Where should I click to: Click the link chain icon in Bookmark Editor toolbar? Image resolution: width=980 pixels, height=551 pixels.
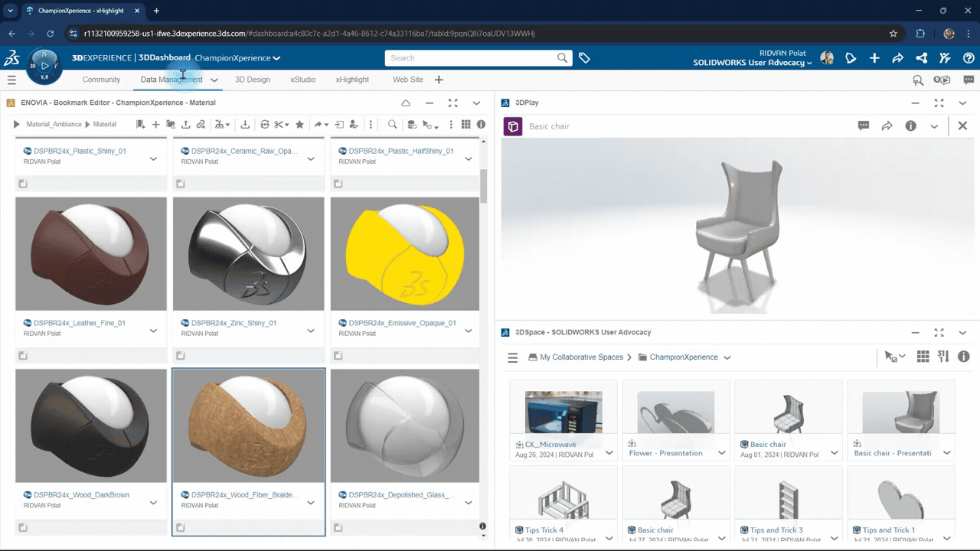point(201,124)
